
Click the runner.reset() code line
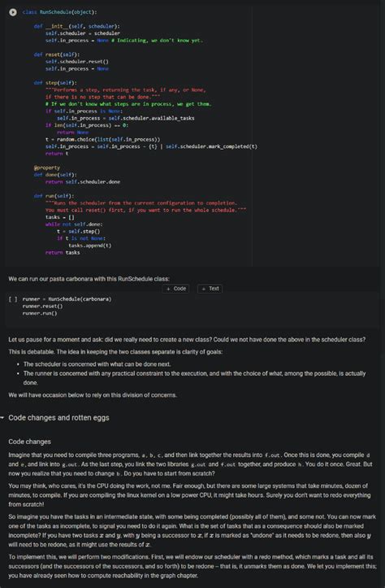pos(43,306)
